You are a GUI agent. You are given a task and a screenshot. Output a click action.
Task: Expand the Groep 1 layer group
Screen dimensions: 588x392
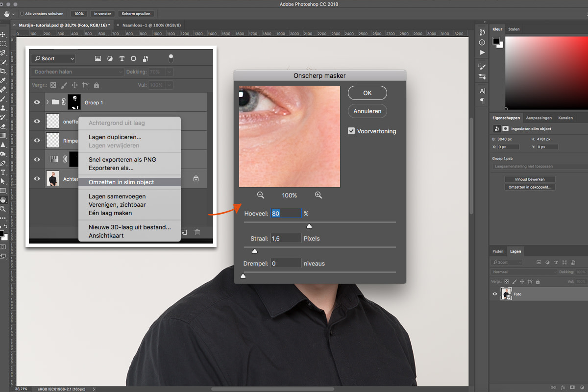click(x=48, y=102)
